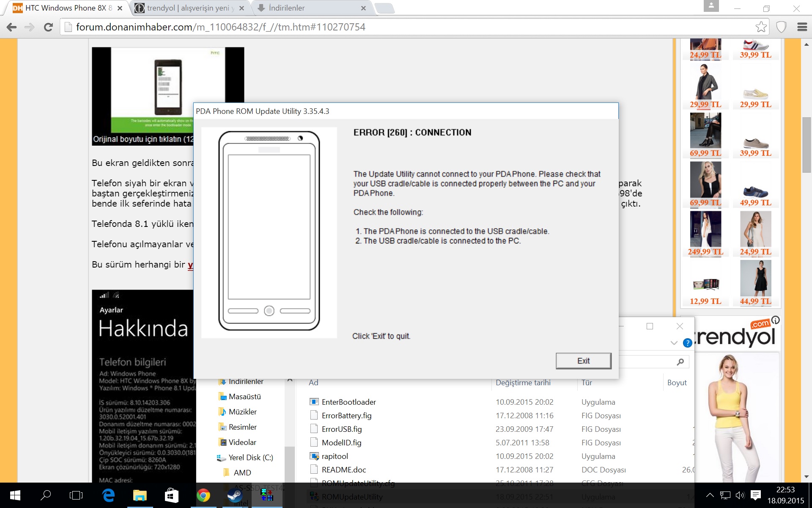Viewport: 812px width, 508px height.
Task: Click Exit in the ROM Update Utility dialog
Action: (x=583, y=361)
